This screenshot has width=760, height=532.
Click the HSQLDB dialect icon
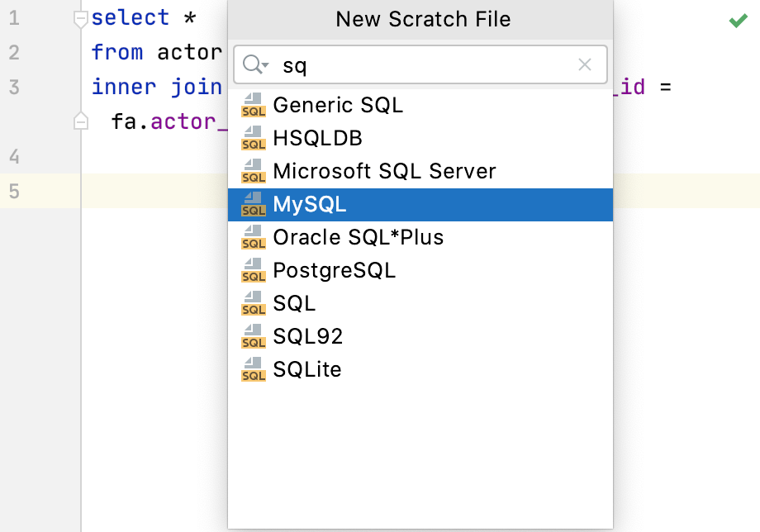coord(253,139)
